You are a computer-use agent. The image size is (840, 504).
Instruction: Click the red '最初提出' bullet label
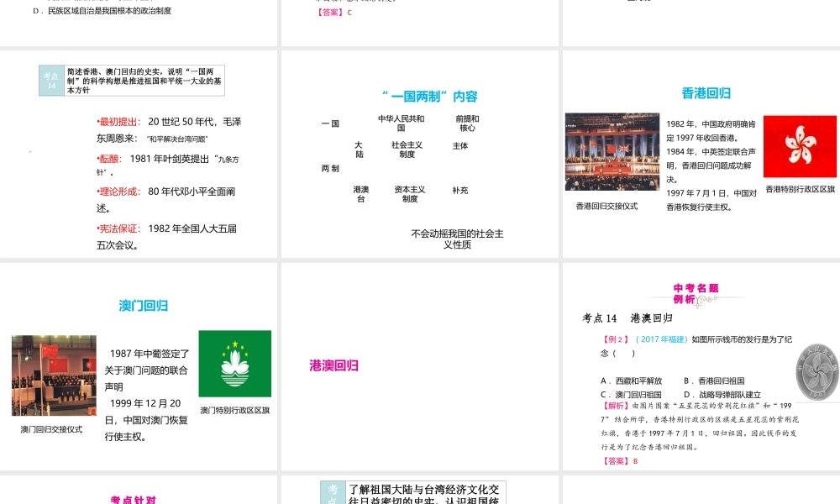118,122
